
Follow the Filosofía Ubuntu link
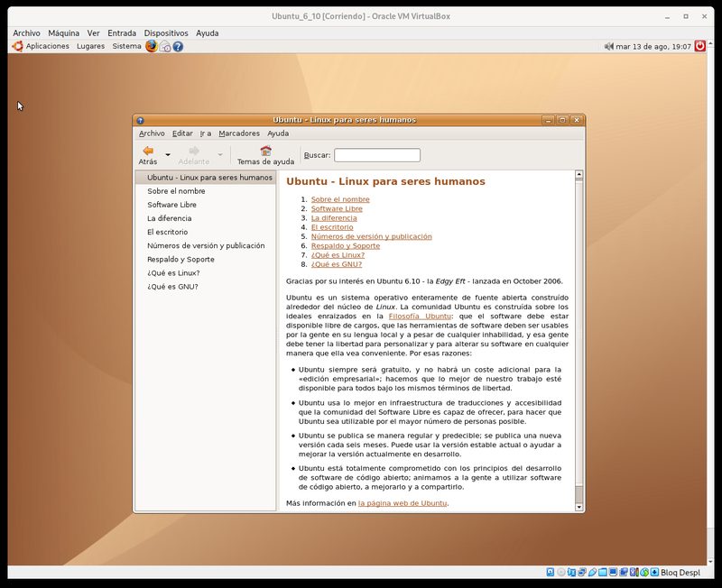click(420, 316)
